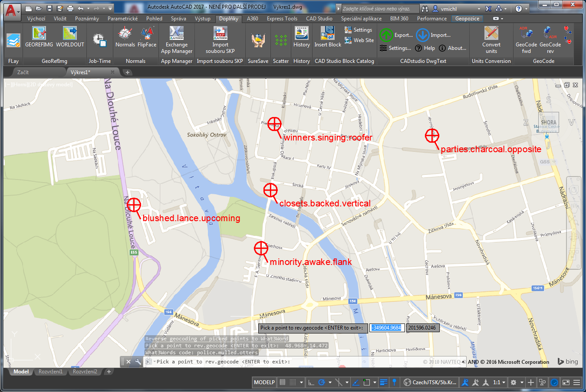This screenshot has width=586, height=392.
Task: Open the vmichl user account dropdown
Action: pyautogui.click(x=457, y=9)
